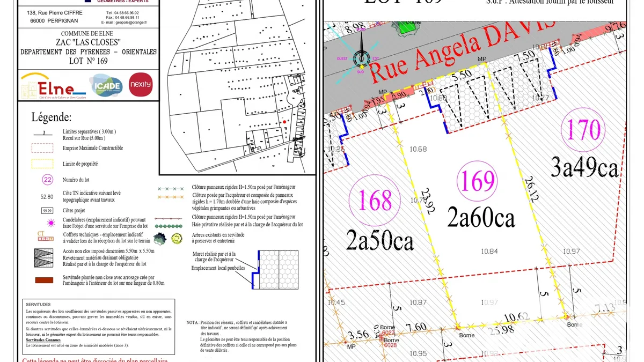Click the CT coffrets techniques symbol
Image resolution: width=644 pixels, height=362 pixels.
[x=45, y=236]
